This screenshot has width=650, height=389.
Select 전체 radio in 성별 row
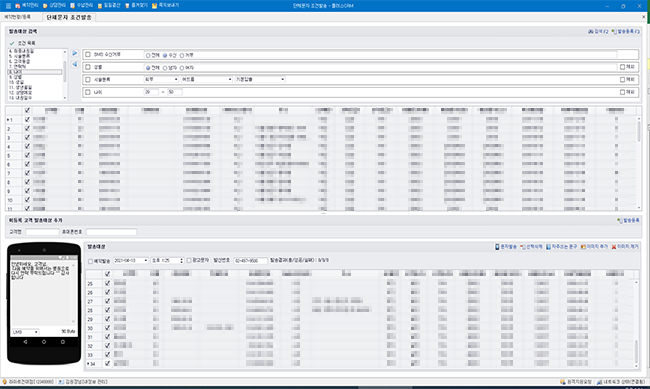click(x=148, y=68)
